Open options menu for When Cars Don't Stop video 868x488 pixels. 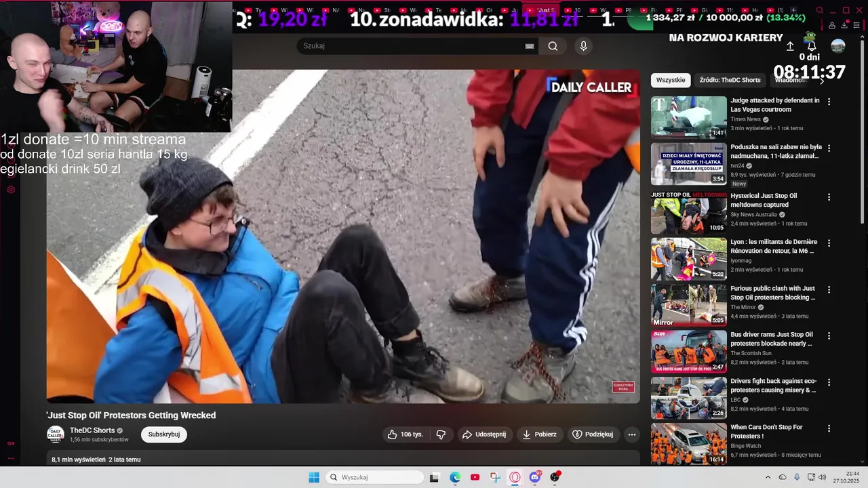click(829, 428)
